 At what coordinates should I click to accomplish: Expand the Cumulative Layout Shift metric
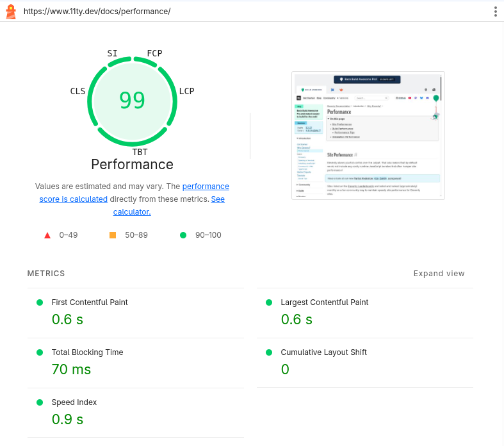pyautogui.click(x=365, y=363)
